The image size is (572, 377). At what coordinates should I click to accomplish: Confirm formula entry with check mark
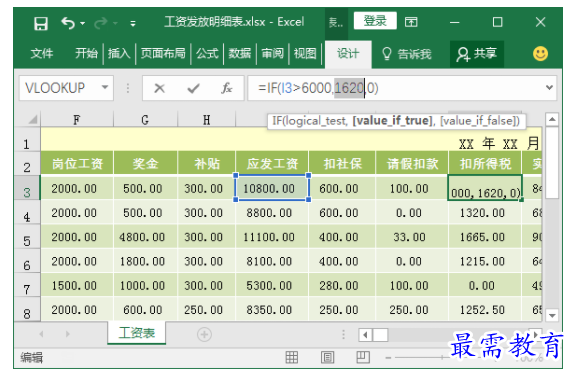click(x=193, y=88)
